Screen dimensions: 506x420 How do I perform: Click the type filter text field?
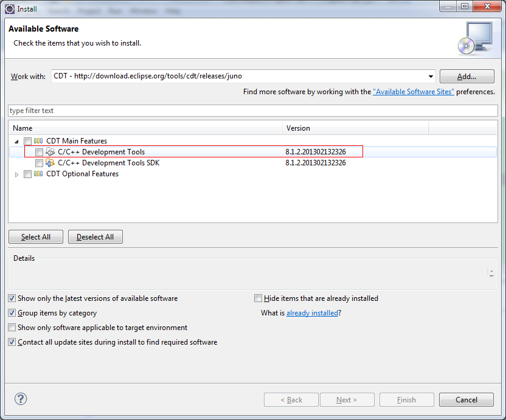(x=252, y=111)
